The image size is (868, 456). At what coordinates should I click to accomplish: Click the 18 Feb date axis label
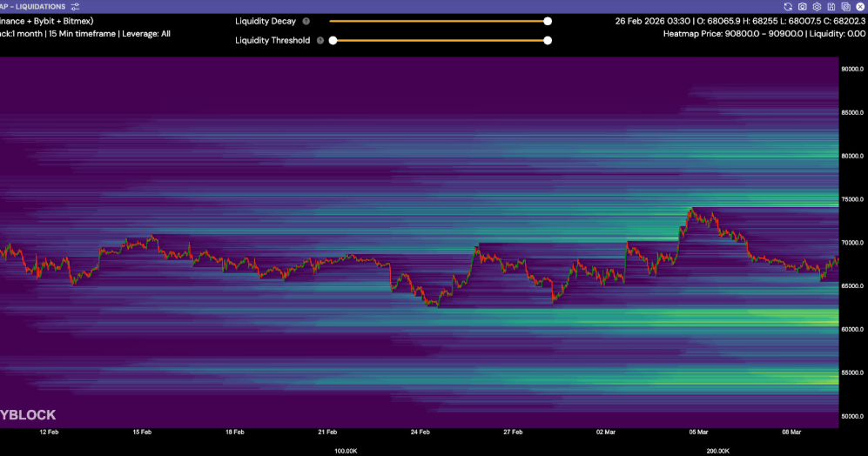(x=235, y=433)
